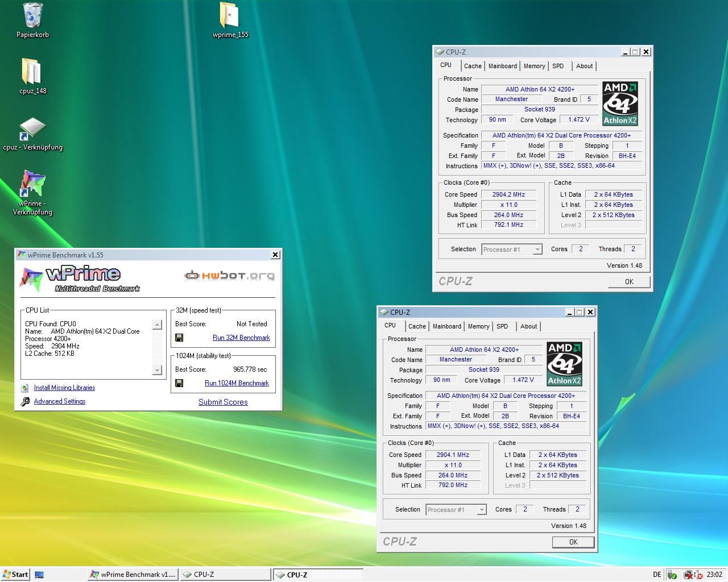Click the volume tray icon

698,575
